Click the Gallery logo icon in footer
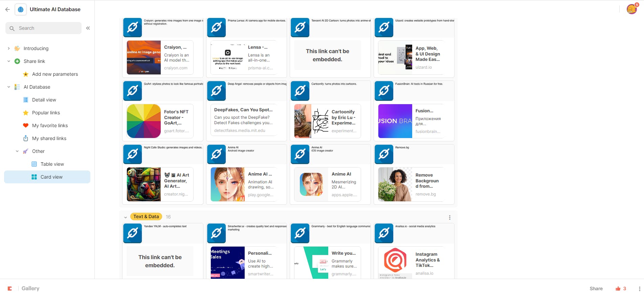 10,289
